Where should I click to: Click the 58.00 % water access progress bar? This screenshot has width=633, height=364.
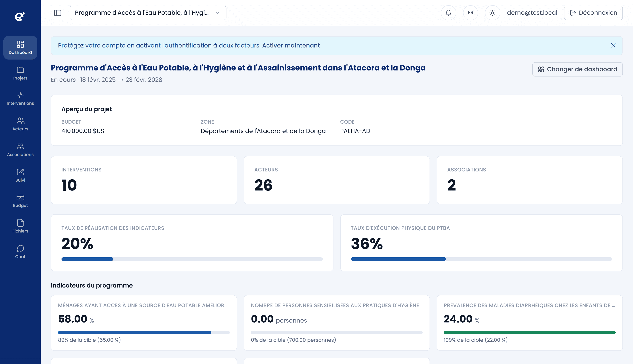coord(144,333)
